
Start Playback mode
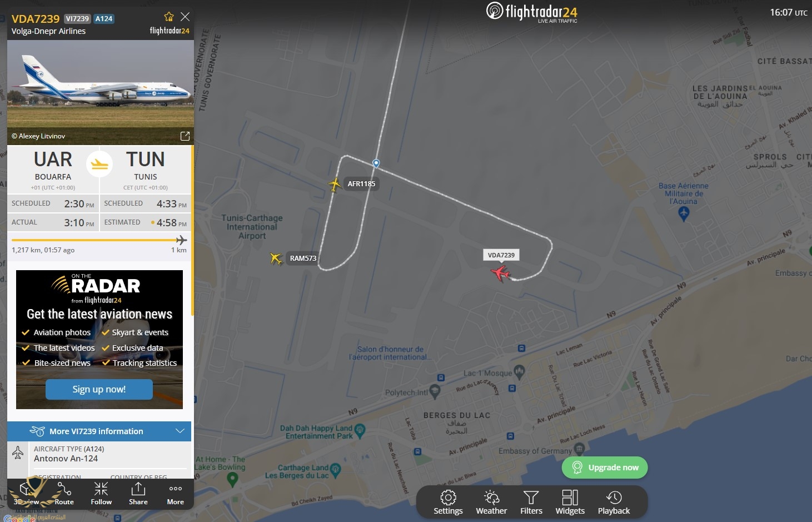[x=614, y=503]
